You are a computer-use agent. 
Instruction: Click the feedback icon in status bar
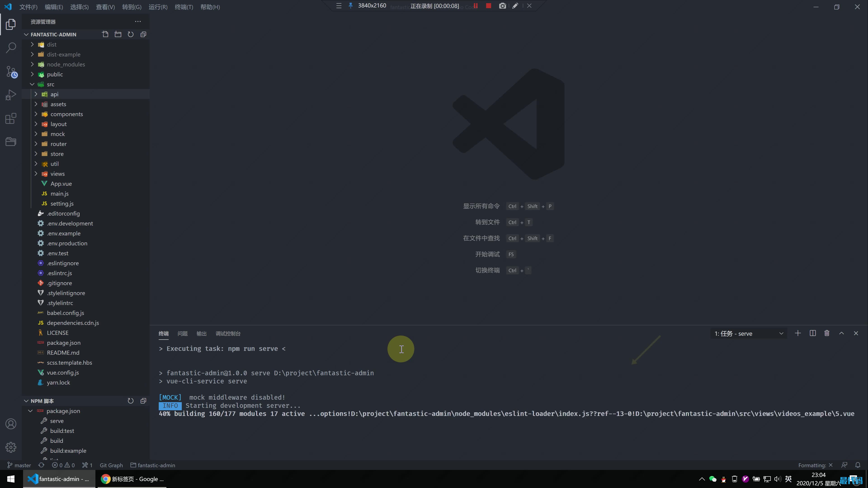click(844, 465)
